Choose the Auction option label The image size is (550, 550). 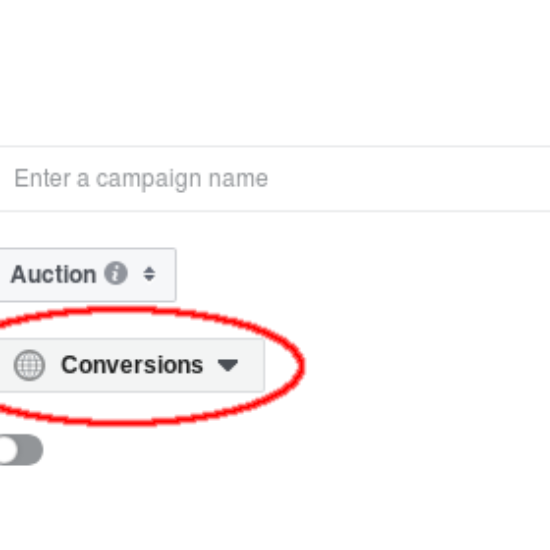tap(53, 274)
